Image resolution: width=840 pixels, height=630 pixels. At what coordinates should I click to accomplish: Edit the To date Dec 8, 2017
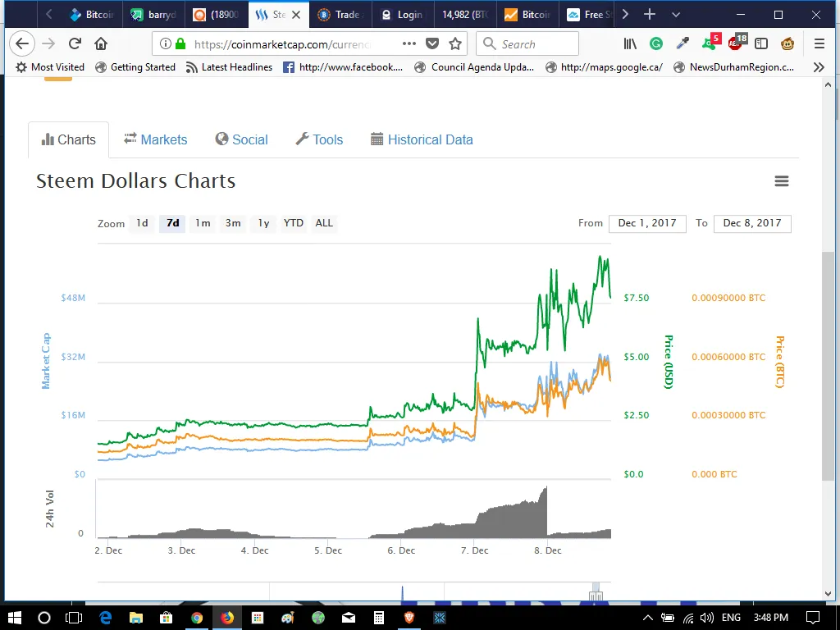pyautogui.click(x=752, y=223)
